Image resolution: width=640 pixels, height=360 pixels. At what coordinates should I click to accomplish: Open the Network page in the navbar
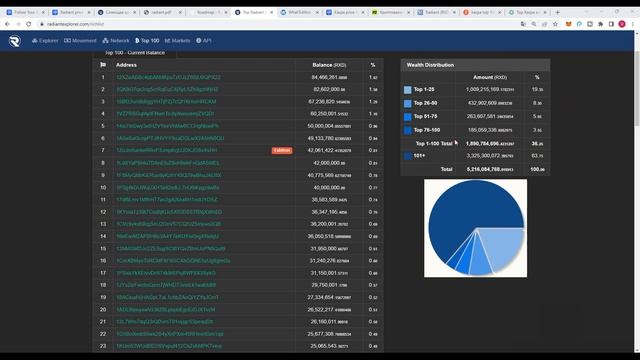pos(116,41)
